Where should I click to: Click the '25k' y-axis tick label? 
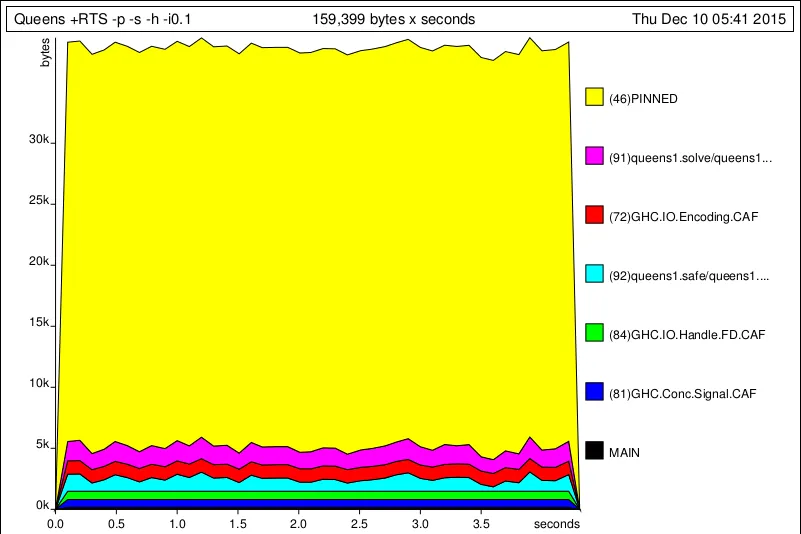click(39, 200)
